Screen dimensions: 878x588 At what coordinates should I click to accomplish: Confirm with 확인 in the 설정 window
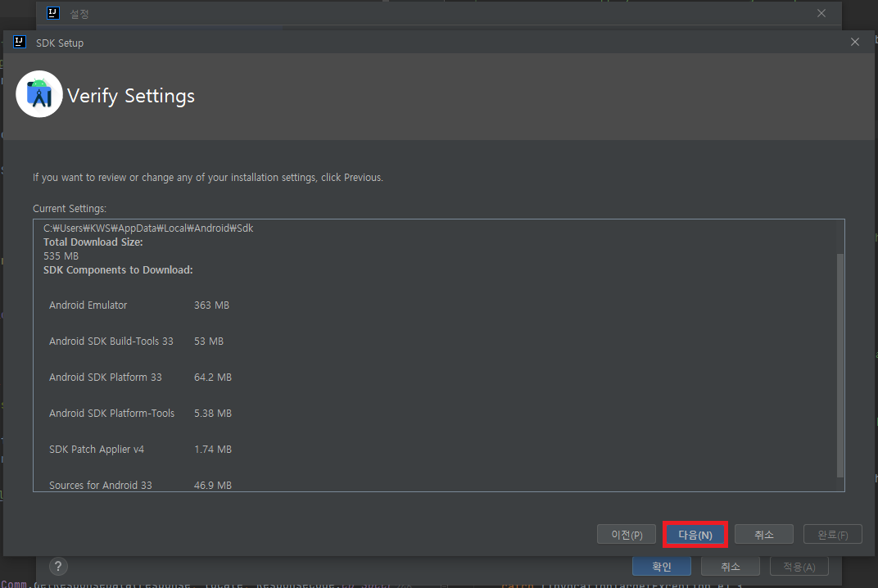pos(661,567)
